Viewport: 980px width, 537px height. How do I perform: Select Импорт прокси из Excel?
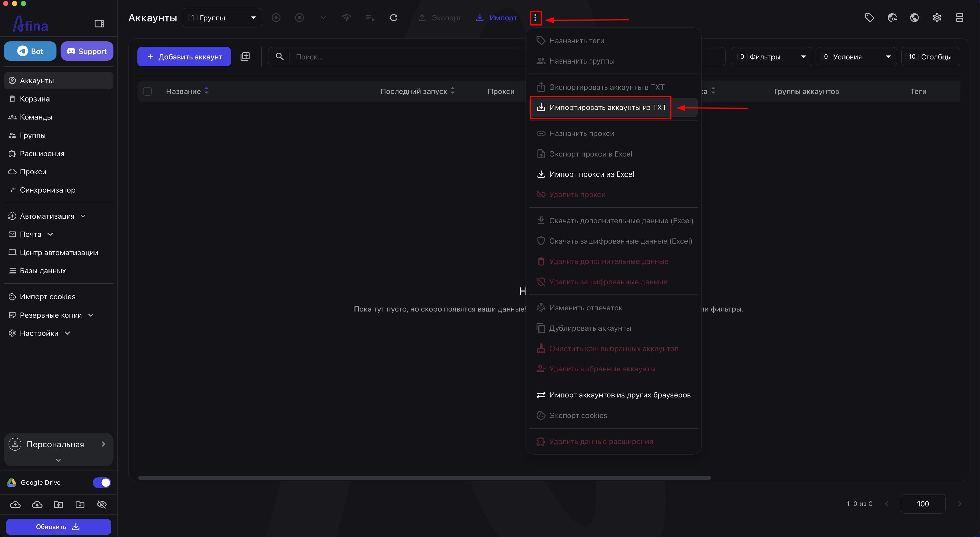[x=613, y=174]
